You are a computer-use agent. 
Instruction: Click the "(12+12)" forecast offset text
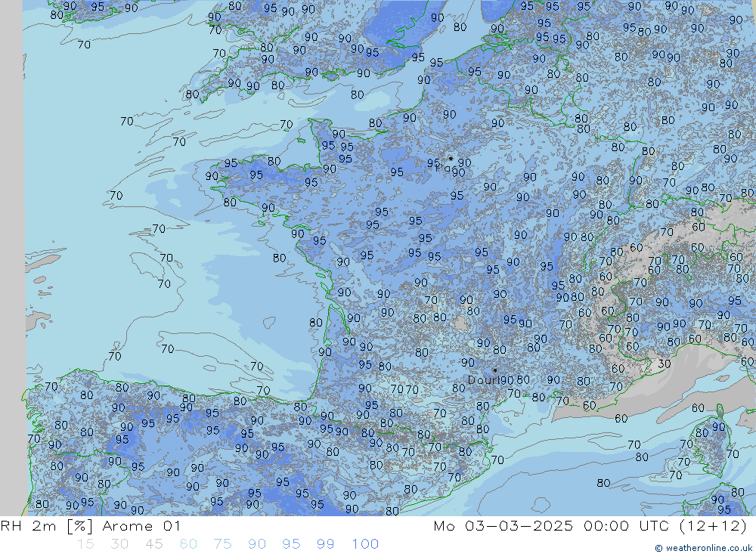coord(713,526)
